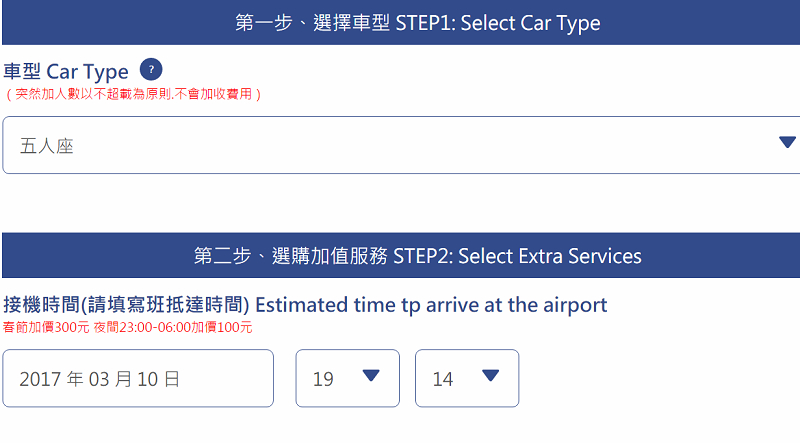Click the 車型 Car Type label

point(66,72)
